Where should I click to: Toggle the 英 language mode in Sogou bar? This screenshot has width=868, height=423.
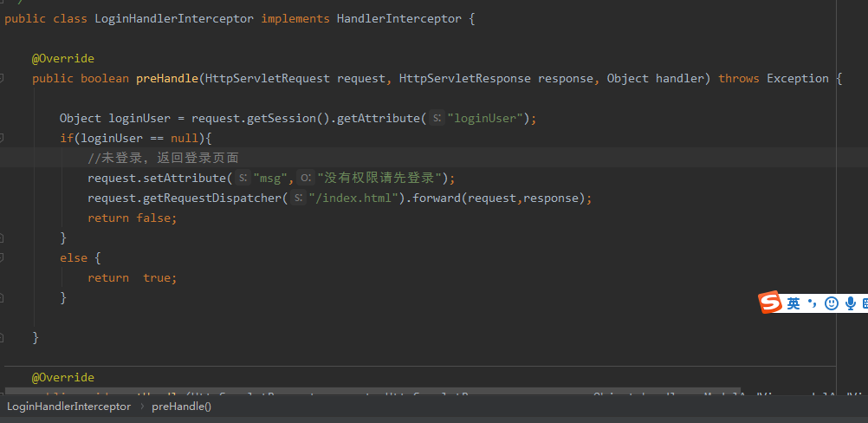coord(794,303)
